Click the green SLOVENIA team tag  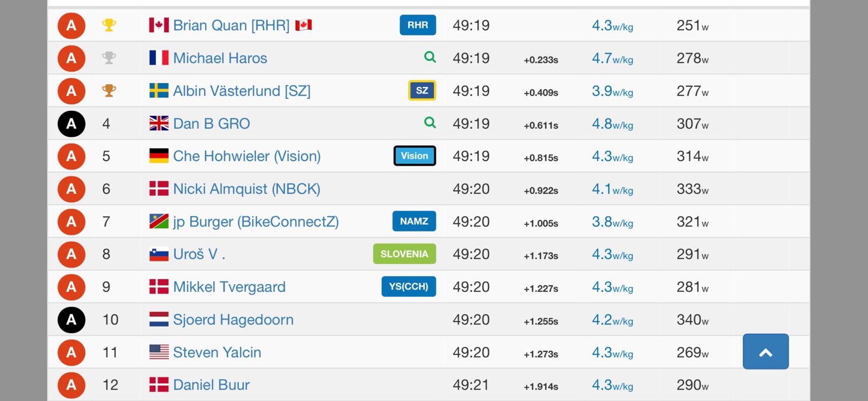click(404, 254)
